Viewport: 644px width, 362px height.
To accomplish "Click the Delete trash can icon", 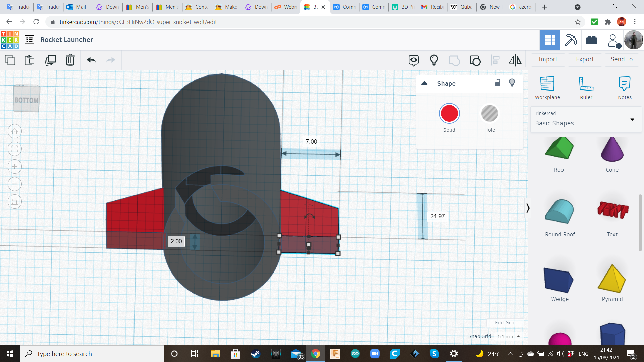I will 70,60.
